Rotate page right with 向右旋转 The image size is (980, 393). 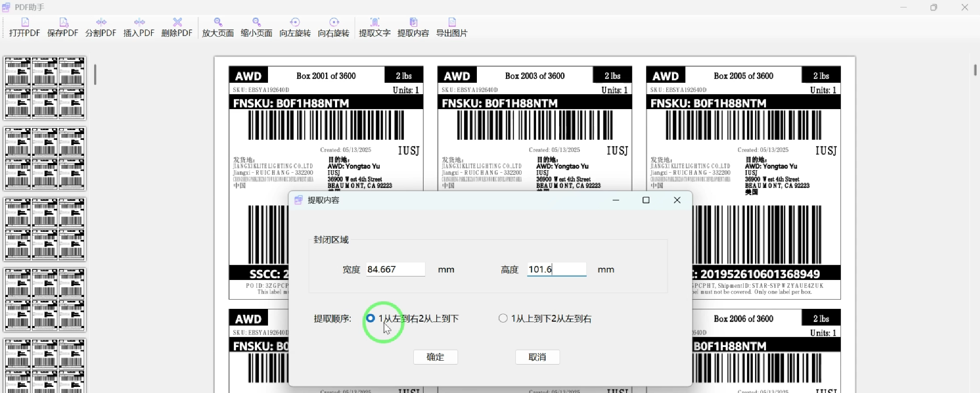[x=333, y=27]
